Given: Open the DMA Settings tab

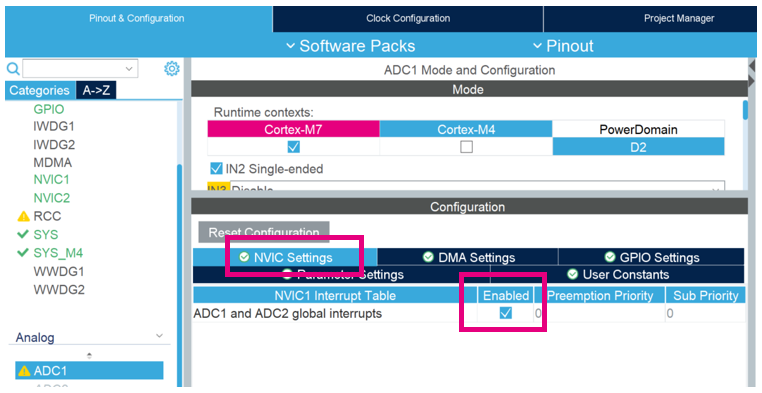Looking at the screenshot, I should [x=468, y=257].
